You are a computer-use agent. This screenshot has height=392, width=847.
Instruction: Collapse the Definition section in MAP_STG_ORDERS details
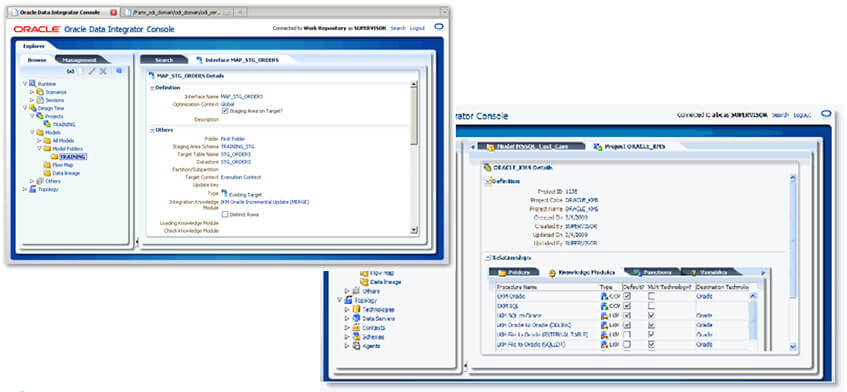click(x=152, y=87)
